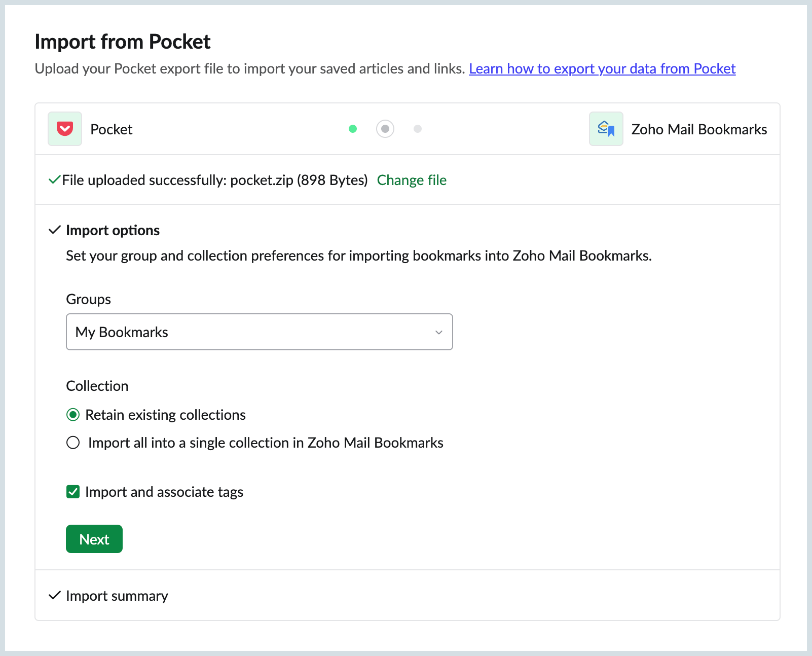
Task: Click the Pocket source label
Action: (x=111, y=129)
